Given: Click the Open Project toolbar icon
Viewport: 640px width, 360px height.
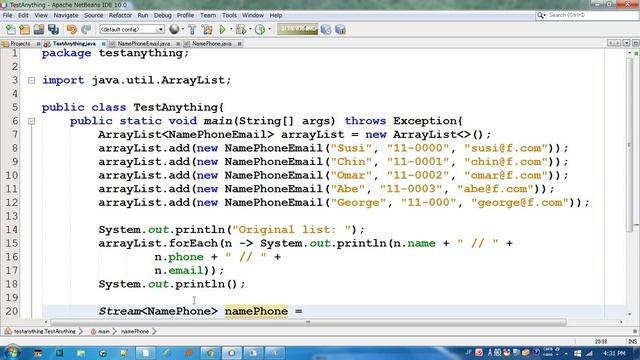Looking at the screenshot, I should tap(39, 29).
